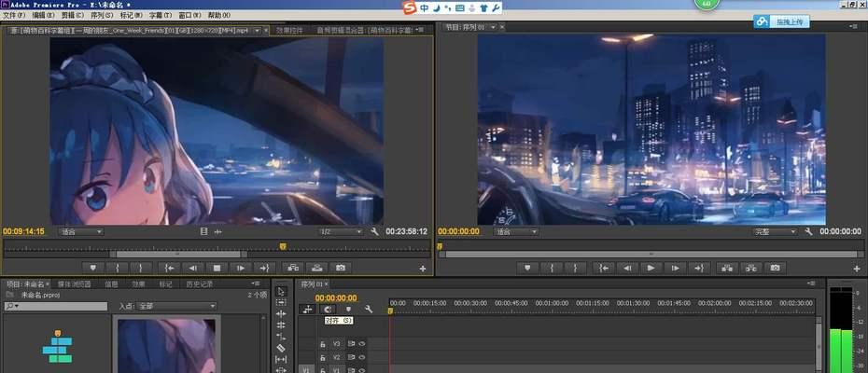This screenshot has width=868, height=373.
Task: Toggle lock on track V2
Action: pos(323,357)
